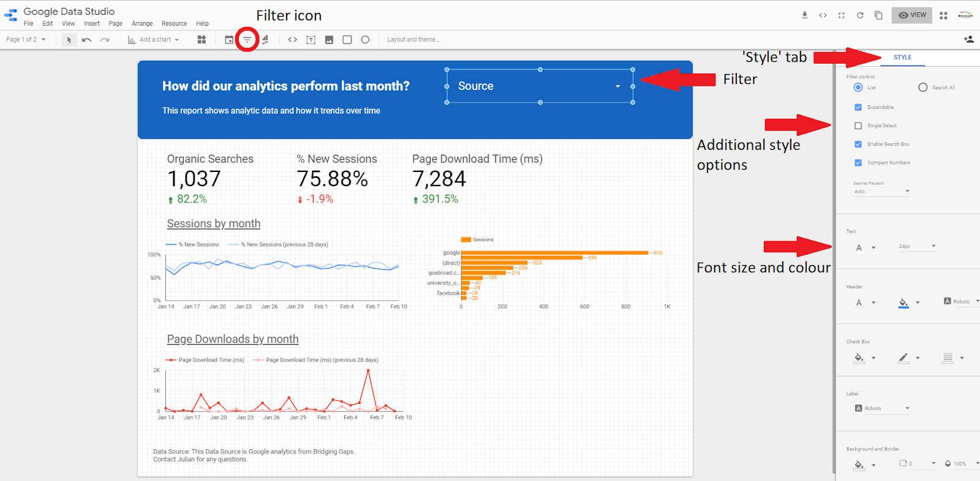Open the user account avatar
980x481 pixels.
(965, 15)
